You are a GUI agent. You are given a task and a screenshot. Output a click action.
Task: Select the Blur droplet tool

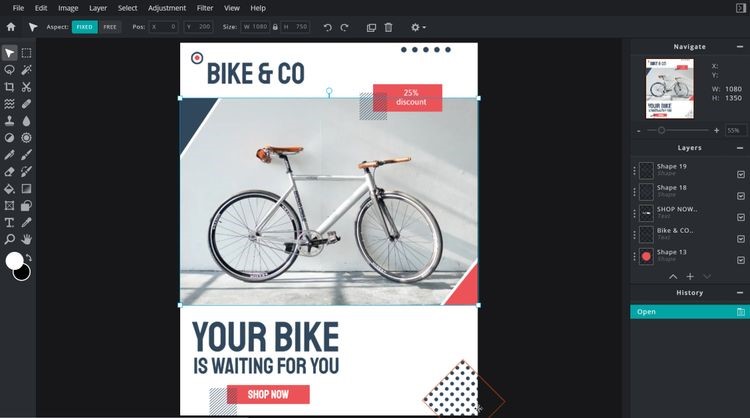point(26,121)
